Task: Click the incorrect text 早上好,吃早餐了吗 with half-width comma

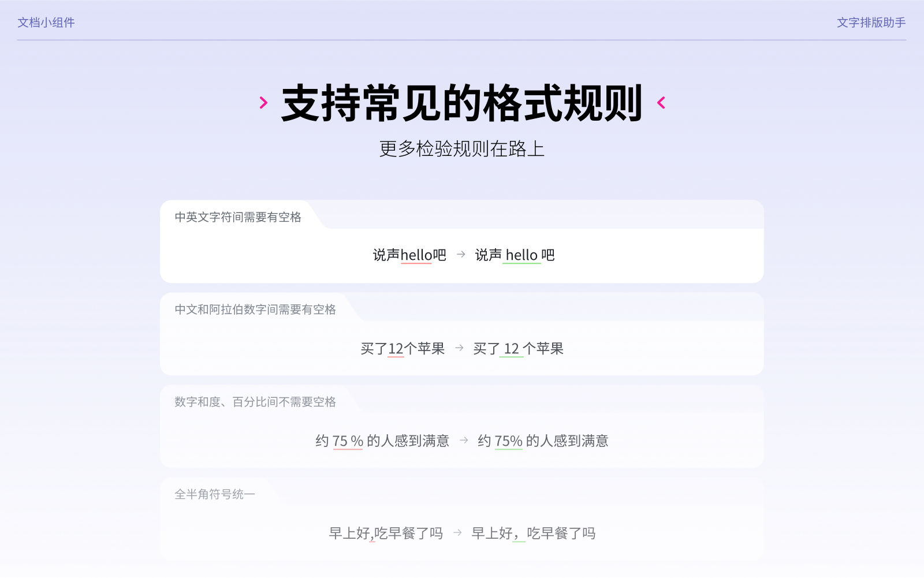Action: click(386, 534)
